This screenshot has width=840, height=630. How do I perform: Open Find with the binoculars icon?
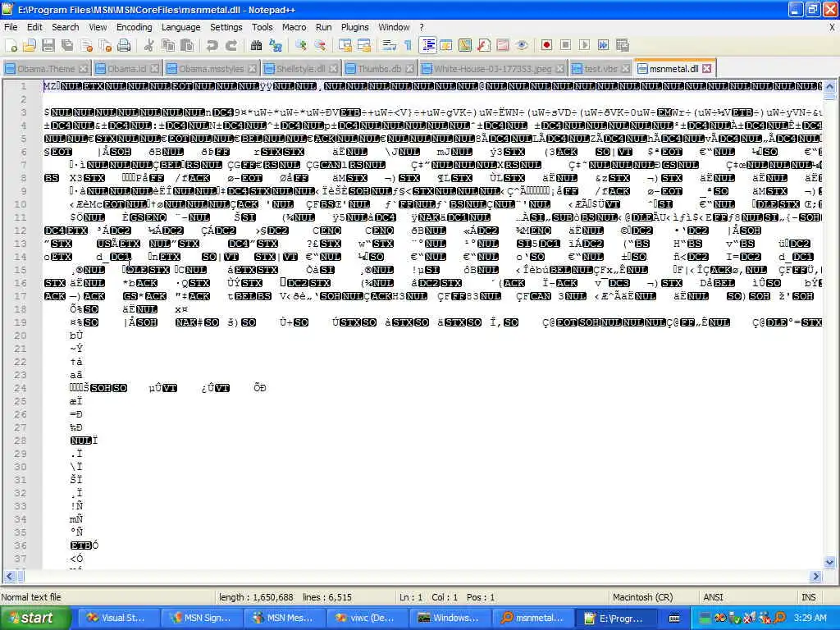click(x=257, y=46)
